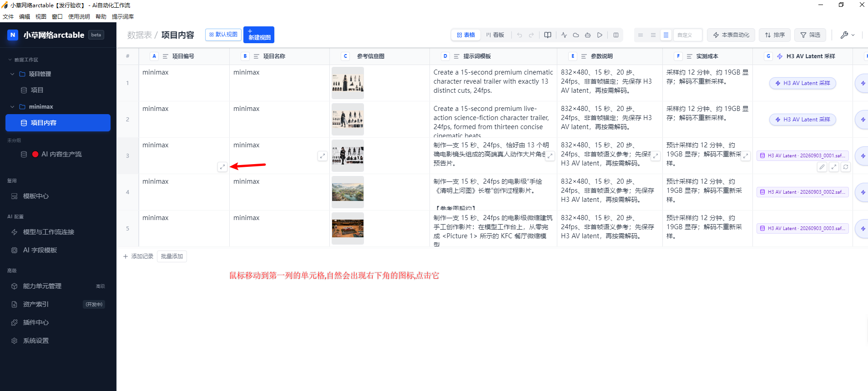This screenshot has width=868, height=391.
Task: Open the book icon in the toolbar
Action: (x=548, y=35)
